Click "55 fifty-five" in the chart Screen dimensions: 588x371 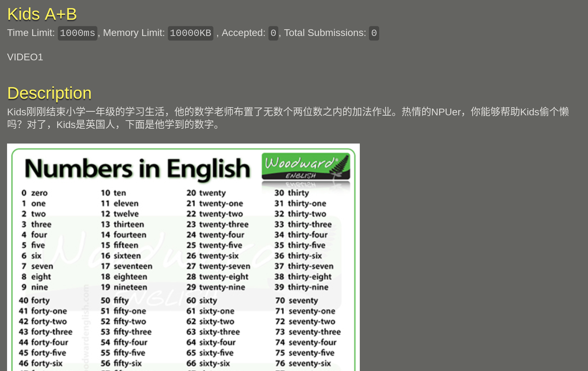(x=123, y=353)
